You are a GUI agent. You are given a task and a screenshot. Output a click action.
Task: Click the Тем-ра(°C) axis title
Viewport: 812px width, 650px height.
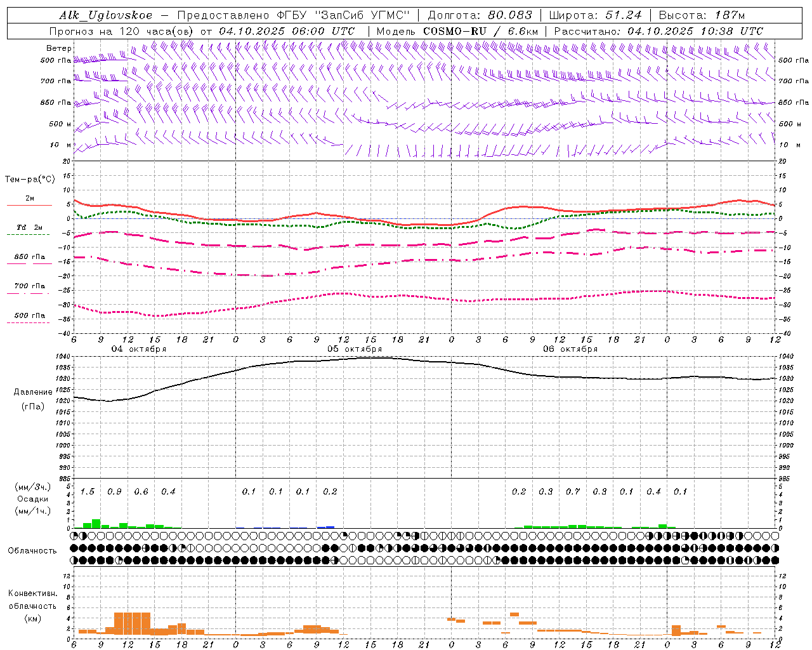pyautogui.click(x=30, y=180)
